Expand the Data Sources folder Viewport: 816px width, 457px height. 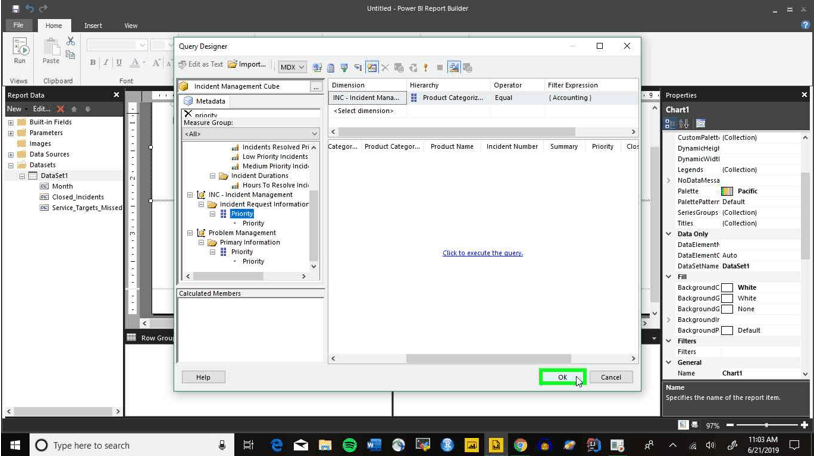tap(10, 155)
